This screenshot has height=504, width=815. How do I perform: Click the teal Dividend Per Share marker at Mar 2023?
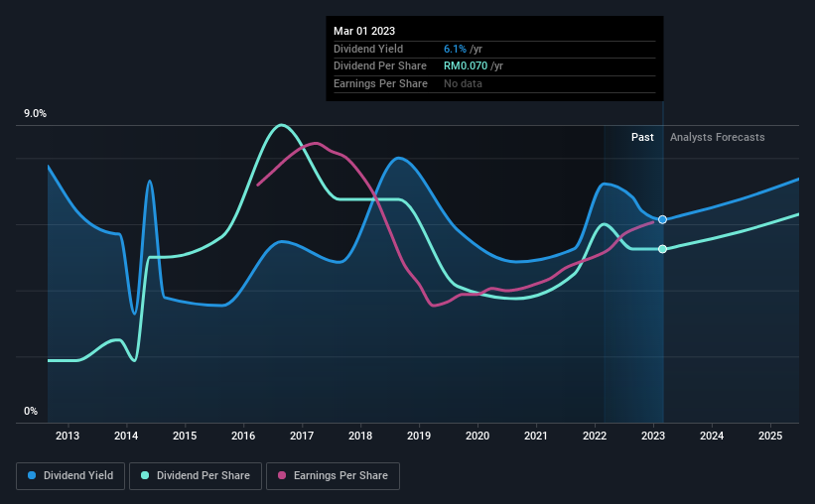point(662,249)
